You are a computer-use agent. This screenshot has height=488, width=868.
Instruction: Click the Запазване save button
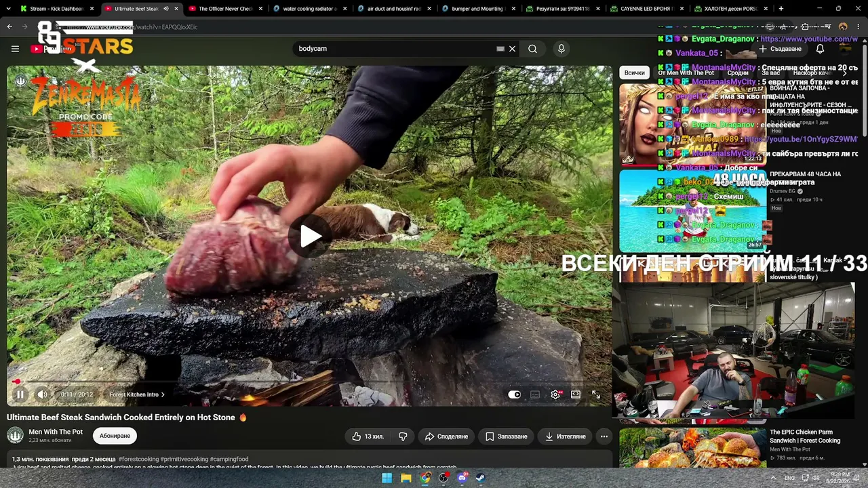pos(506,436)
